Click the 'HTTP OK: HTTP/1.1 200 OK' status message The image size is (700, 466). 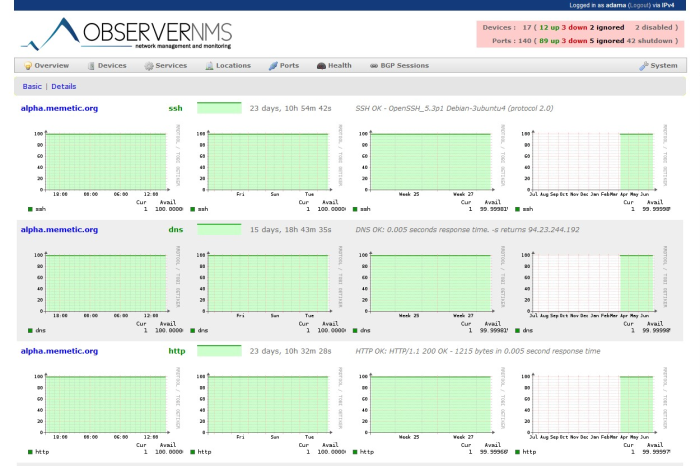coord(478,351)
